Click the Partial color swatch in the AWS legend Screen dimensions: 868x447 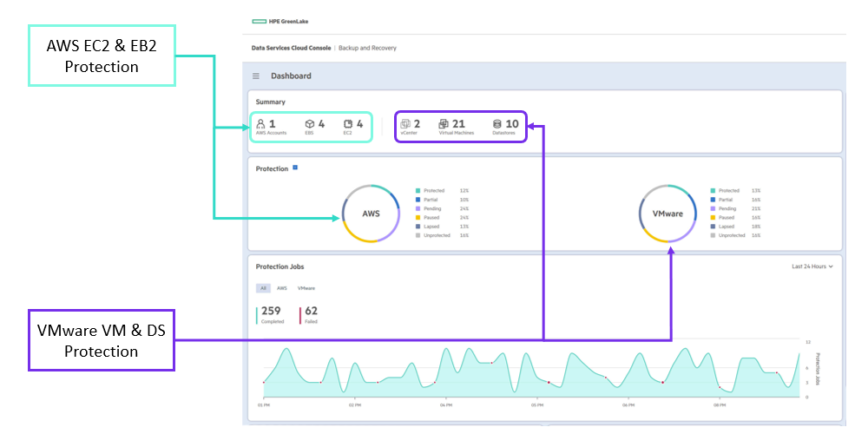pyautogui.click(x=418, y=200)
